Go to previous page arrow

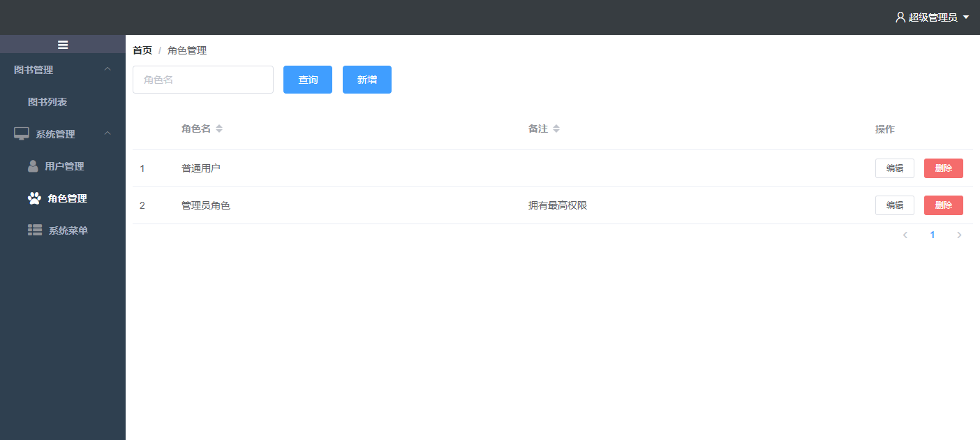coord(905,235)
